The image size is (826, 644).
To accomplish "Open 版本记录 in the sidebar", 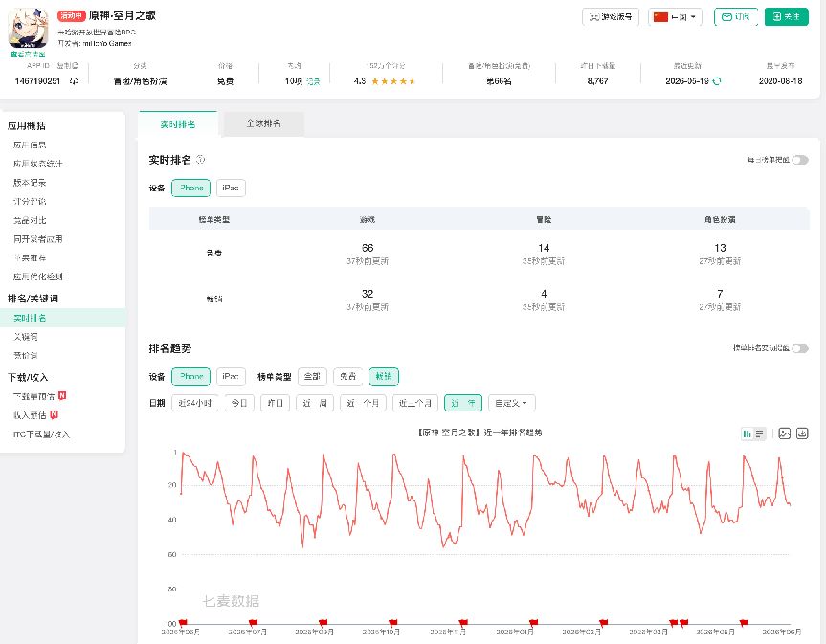I will [30, 183].
